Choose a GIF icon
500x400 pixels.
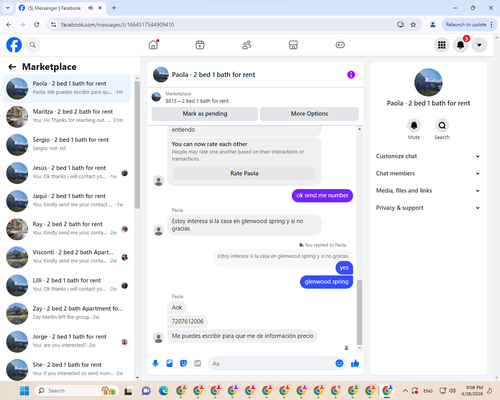[x=198, y=363]
